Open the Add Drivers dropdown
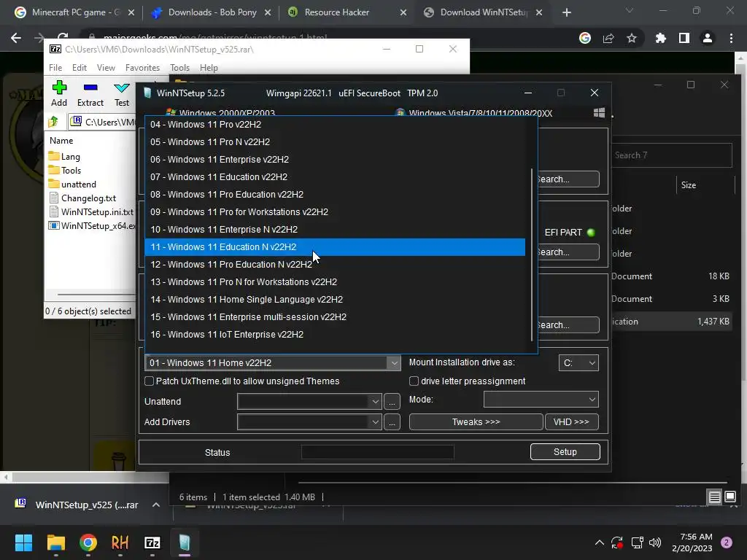The width and height of the screenshot is (747, 560). pos(309,422)
